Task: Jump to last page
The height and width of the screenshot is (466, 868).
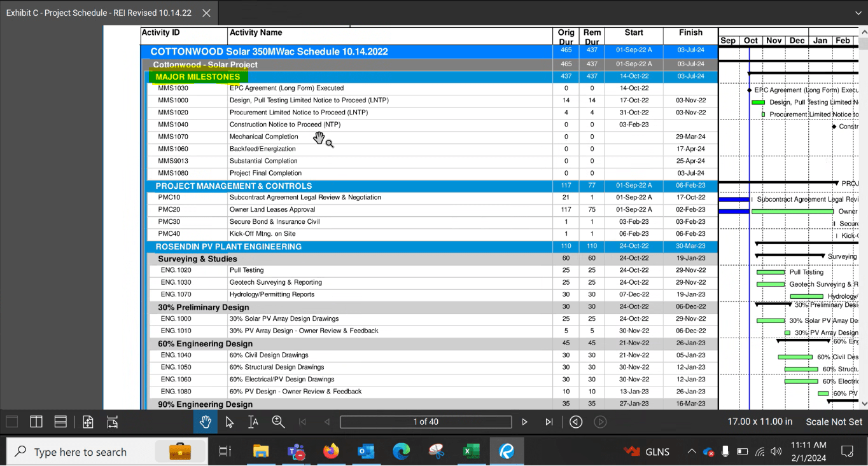Action: click(x=549, y=422)
